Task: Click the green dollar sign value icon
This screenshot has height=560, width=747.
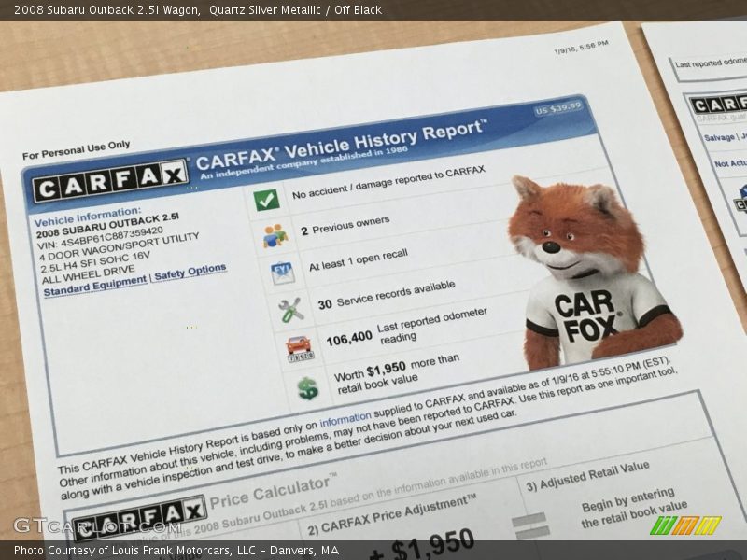Action: 308,388
